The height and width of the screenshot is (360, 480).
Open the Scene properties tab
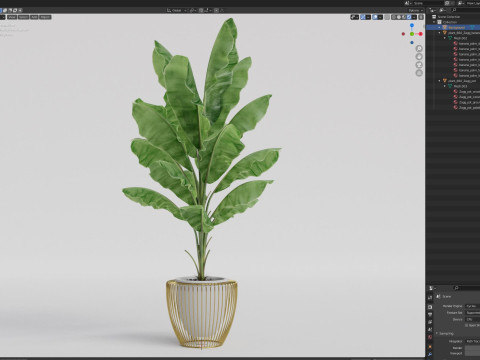430,330
